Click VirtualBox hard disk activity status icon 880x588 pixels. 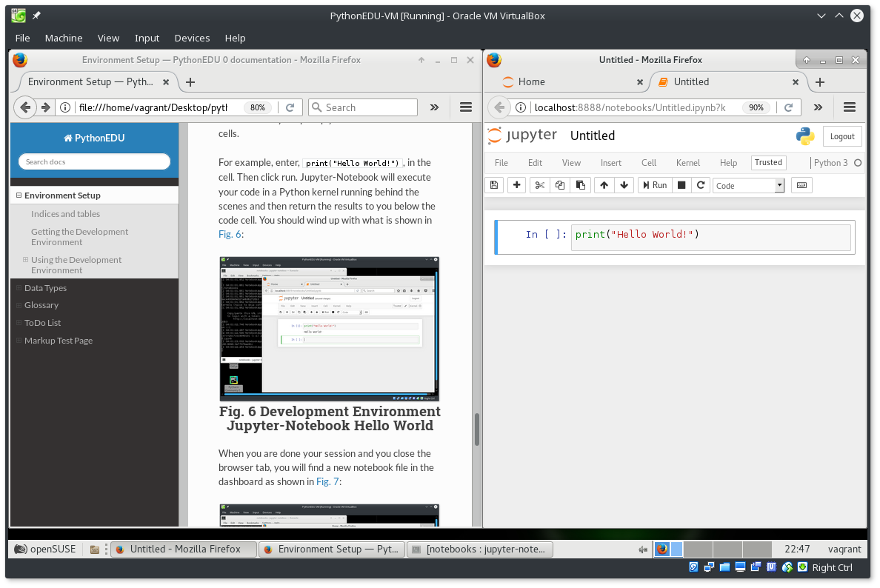pos(693,567)
